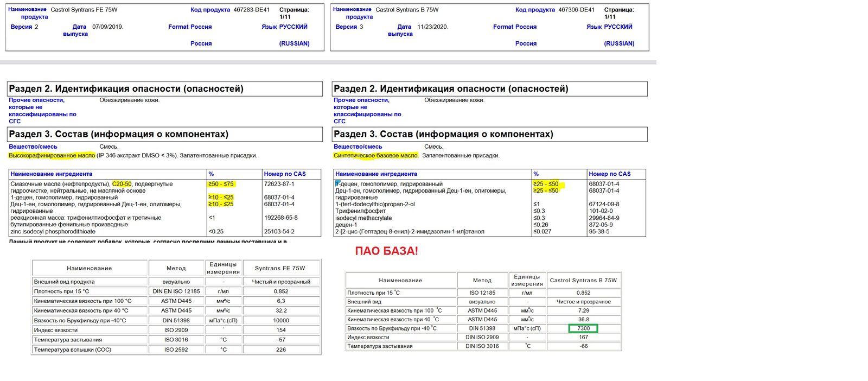The width and height of the screenshot is (868, 381).
Task: Click the viscosity index value 167
Action: click(x=583, y=337)
